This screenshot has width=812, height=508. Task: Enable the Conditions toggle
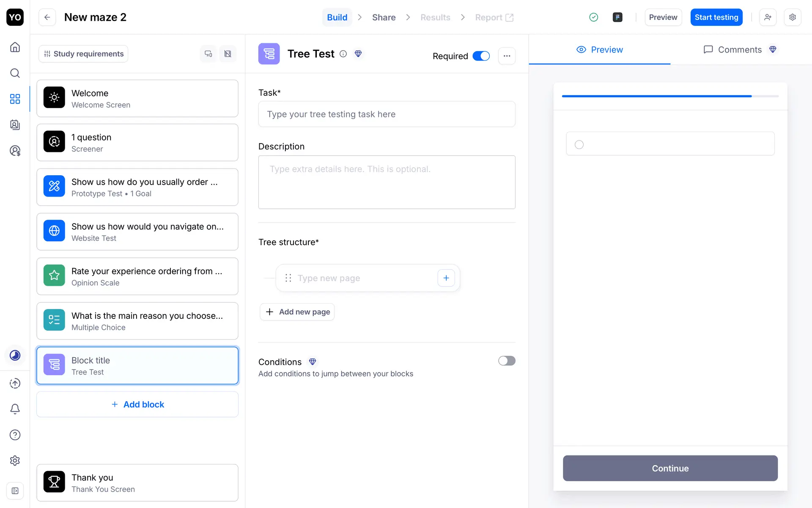506,361
